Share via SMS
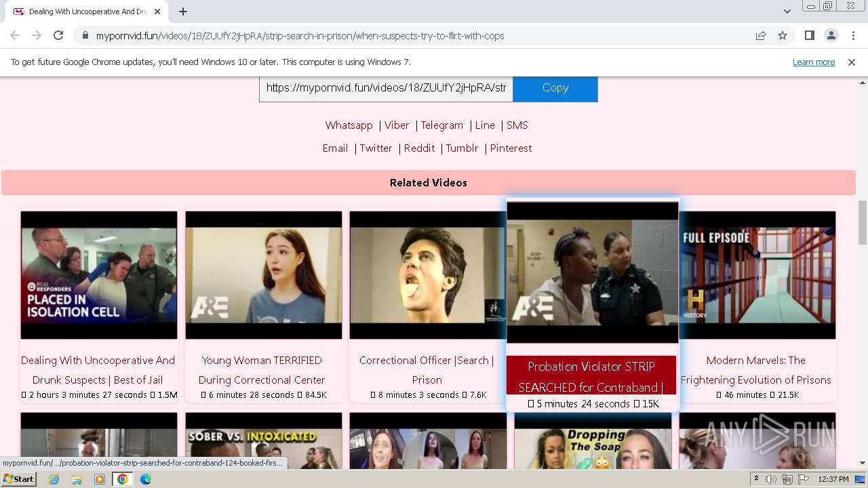This screenshot has height=488, width=868. coord(517,125)
